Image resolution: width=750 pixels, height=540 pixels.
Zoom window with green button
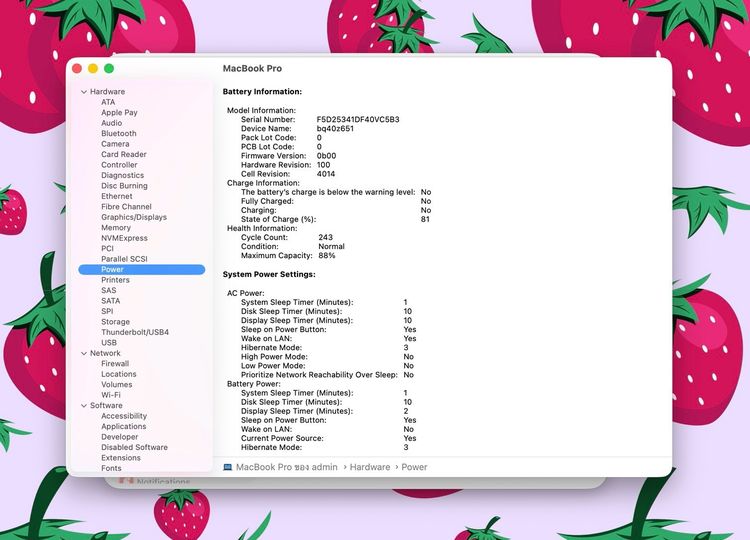coord(109,68)
